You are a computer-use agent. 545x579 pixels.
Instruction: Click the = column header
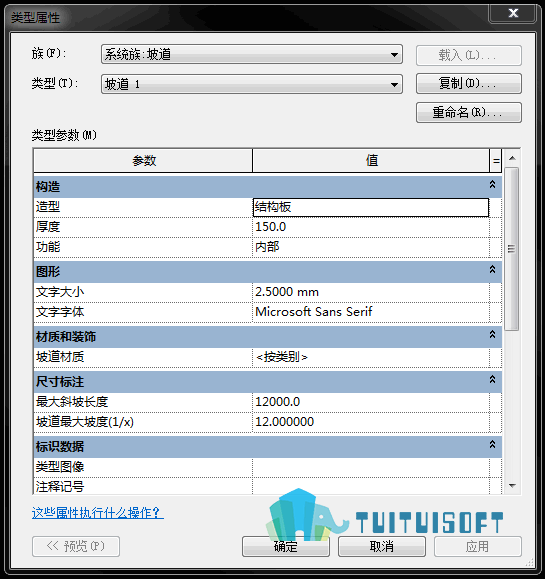point(496,161)
